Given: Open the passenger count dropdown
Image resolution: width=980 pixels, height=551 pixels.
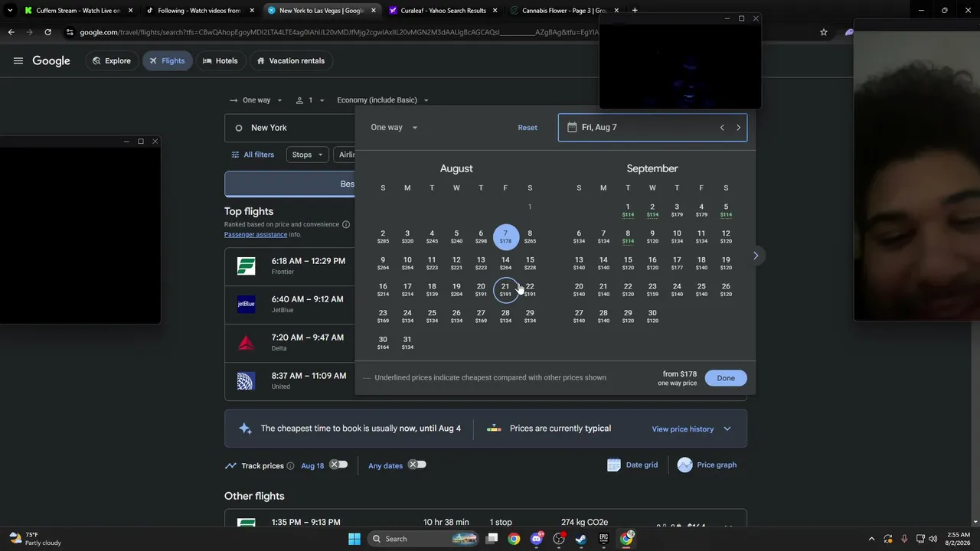Looking at the screenshot, I should (309, 100).
